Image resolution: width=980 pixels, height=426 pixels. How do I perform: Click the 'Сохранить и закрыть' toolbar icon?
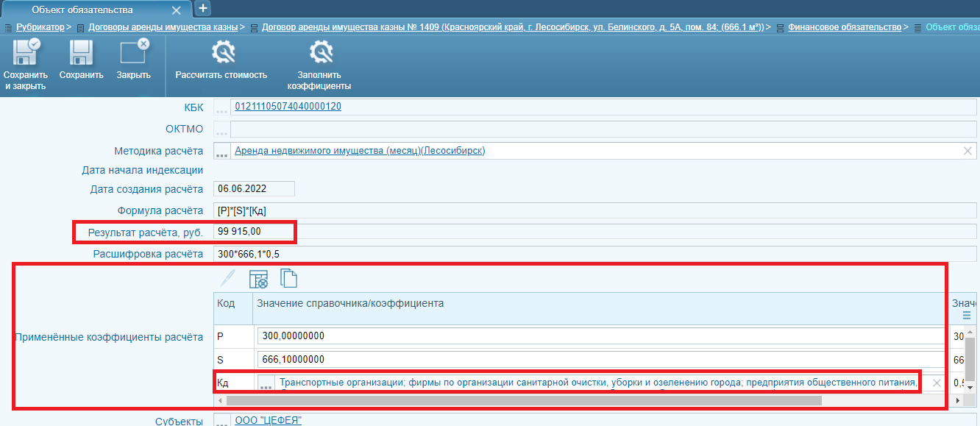pos(25,54)
